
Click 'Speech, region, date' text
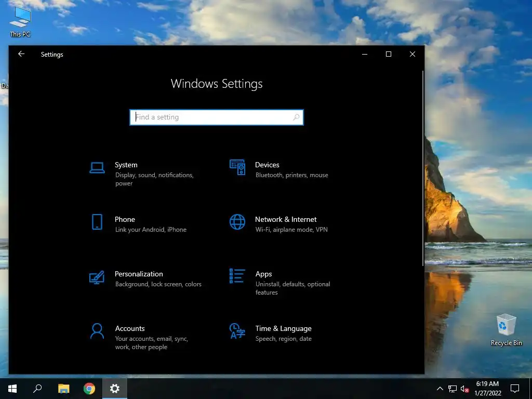coord(283,339)
